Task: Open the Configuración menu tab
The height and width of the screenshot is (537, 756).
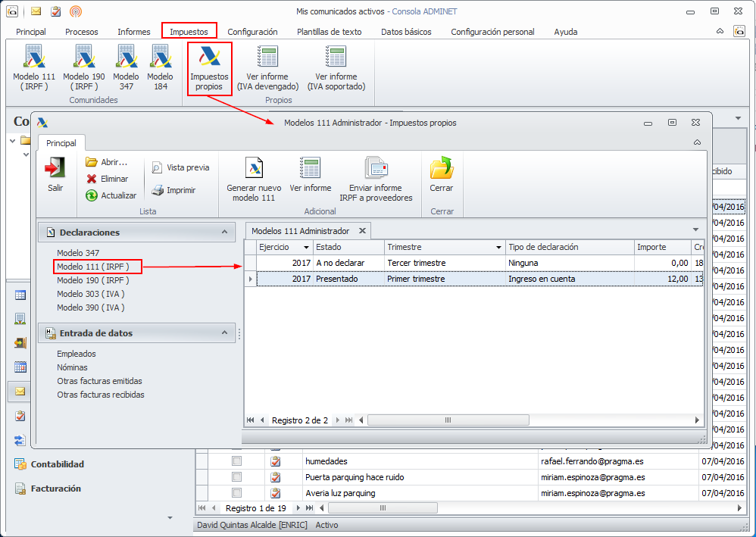Action: (x=252, y=32)
